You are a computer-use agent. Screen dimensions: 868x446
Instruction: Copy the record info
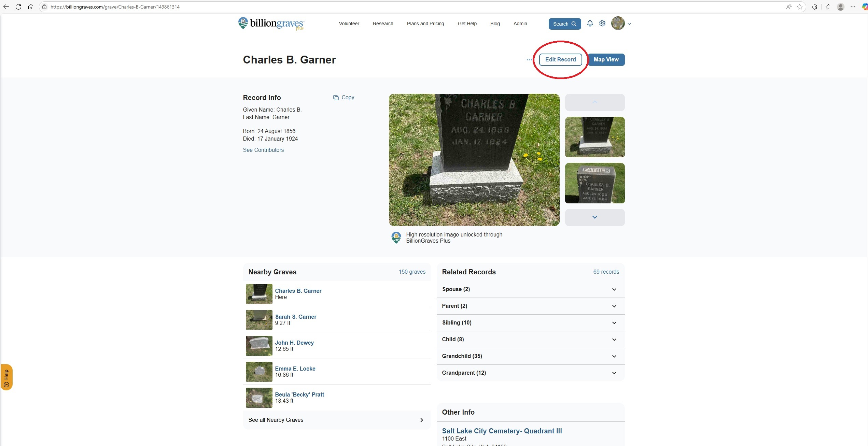tap(344, 98)
